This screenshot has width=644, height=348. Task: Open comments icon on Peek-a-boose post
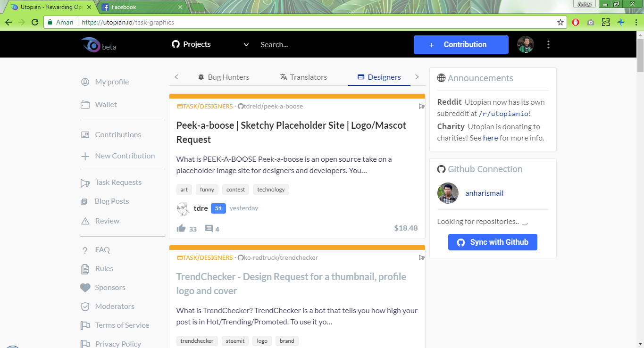209,228
